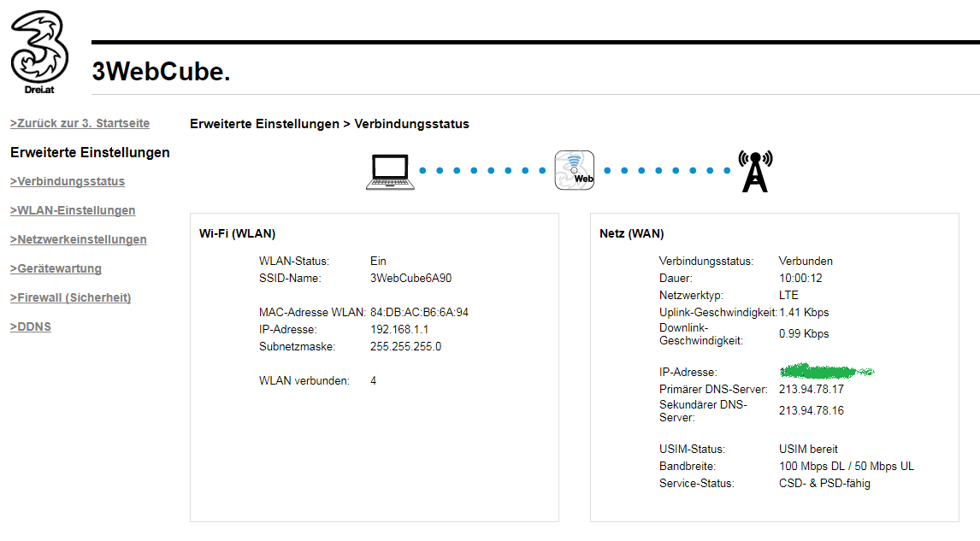Viewport: 980px width, 541px height.
Task: Click the Netz (WAN) panel heading
Action: coord(631,233)
